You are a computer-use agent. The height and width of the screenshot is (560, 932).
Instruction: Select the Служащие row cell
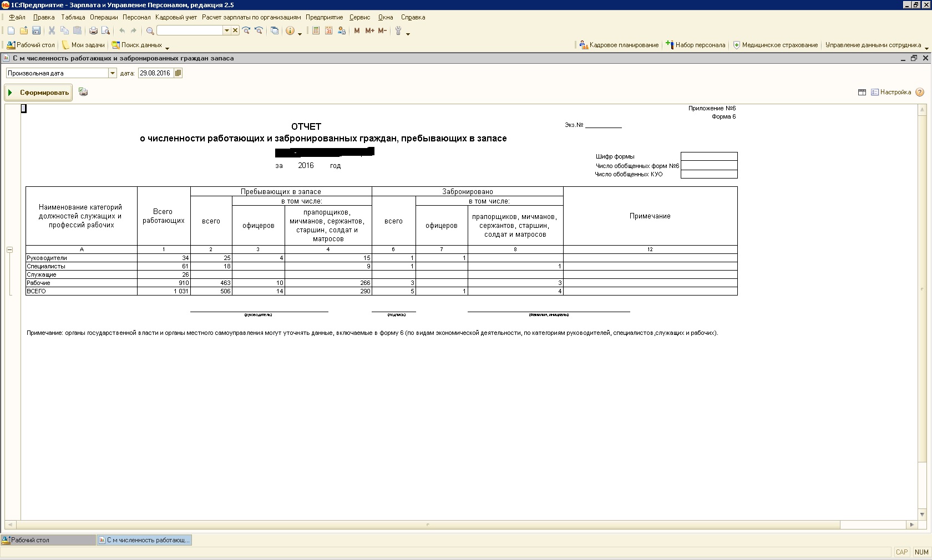click(82, 274)
